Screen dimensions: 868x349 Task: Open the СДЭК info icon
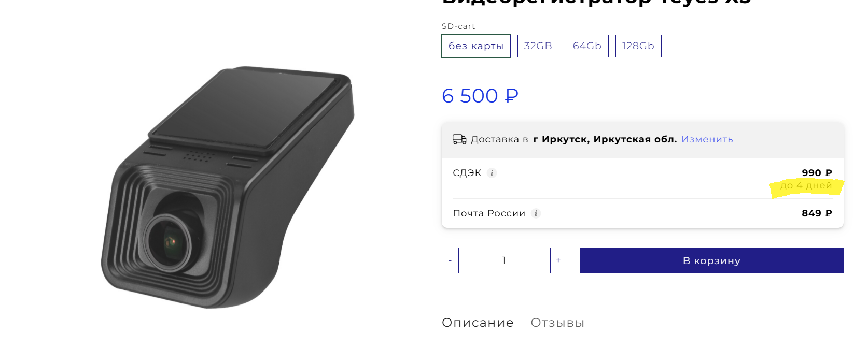(x=492, y=173)
